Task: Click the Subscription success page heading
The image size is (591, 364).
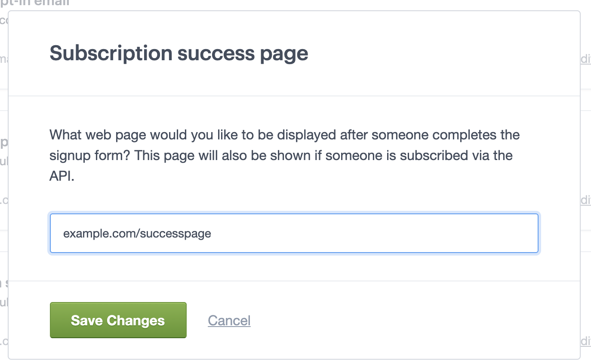Action: (179, 53)
